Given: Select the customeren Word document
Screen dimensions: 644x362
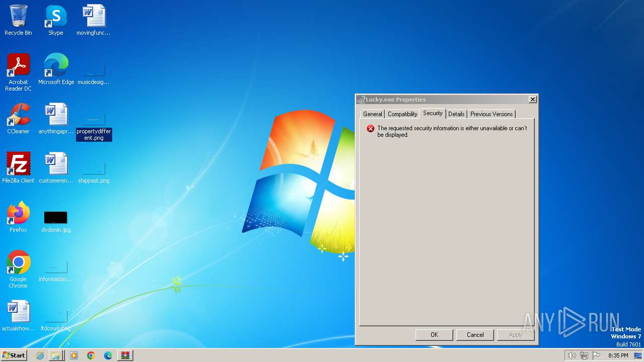Looking at the screenshot, I should click(56, 168).
